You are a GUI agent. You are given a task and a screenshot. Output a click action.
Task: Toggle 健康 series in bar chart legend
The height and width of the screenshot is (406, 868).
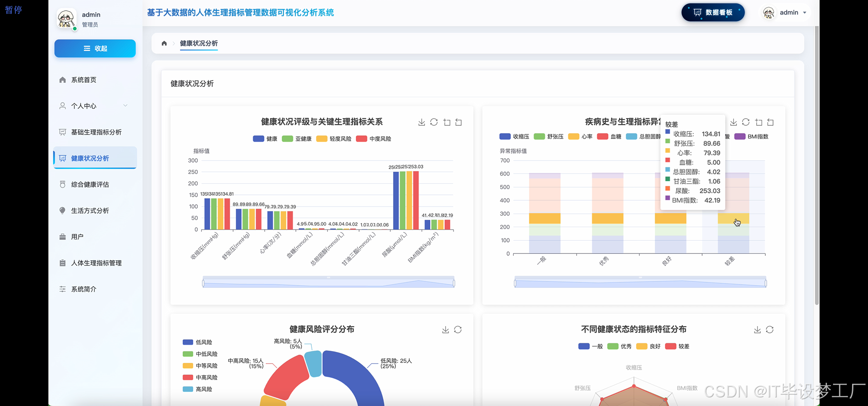pos(265,139)
